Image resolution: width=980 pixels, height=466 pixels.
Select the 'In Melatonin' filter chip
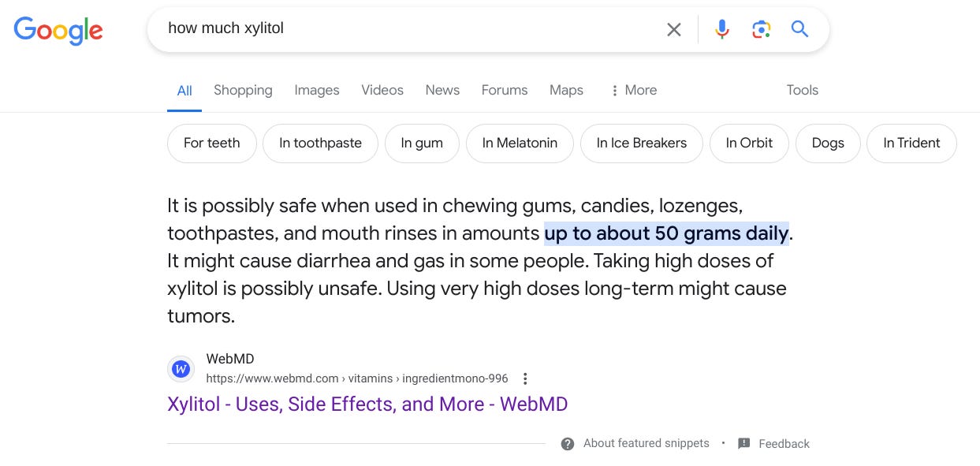[x=520, y=144]
